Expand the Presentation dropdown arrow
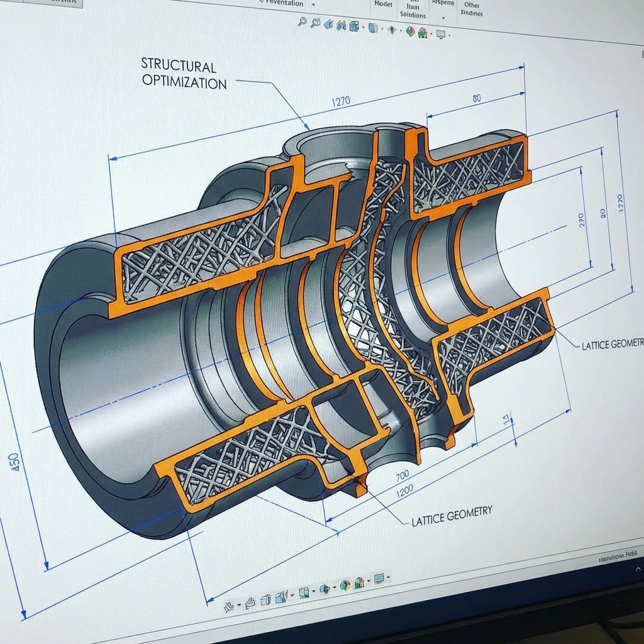This screenshot has width=644, height=644. (314, 4)
